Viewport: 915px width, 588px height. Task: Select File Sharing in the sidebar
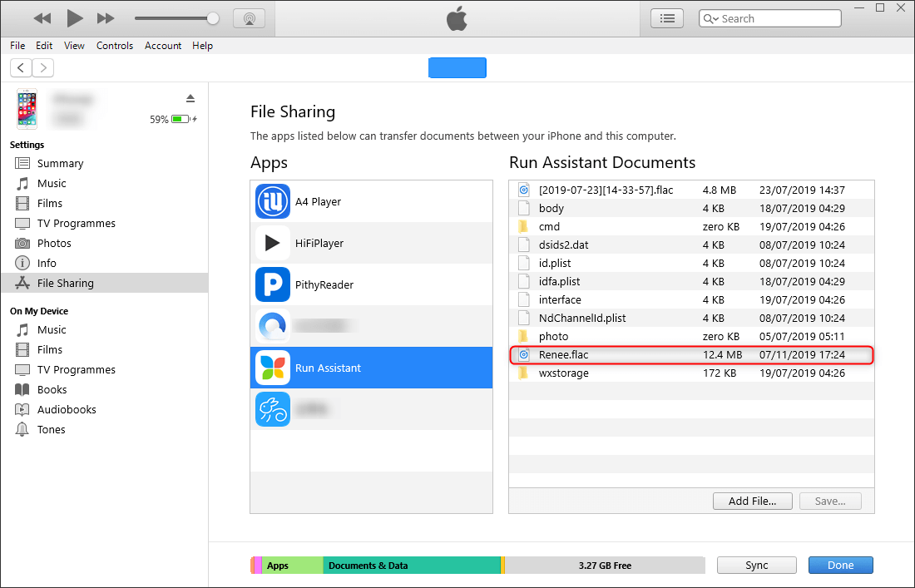pos(105,283)
